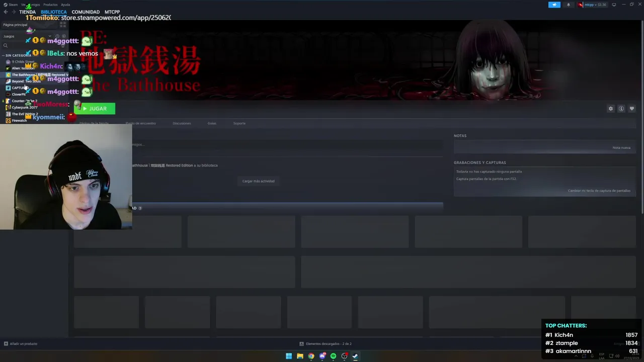Open the game info icon
Viewport: 644px width, 362px height.
621,109
